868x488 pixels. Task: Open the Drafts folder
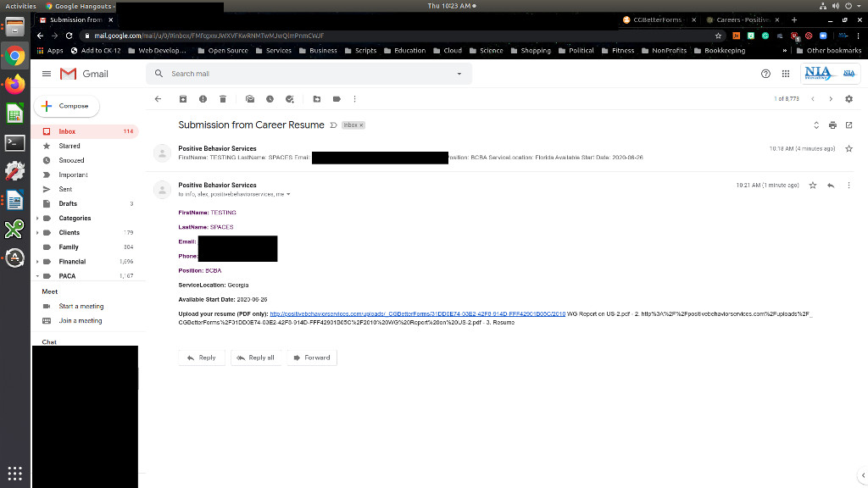click(x=68, y=203)
